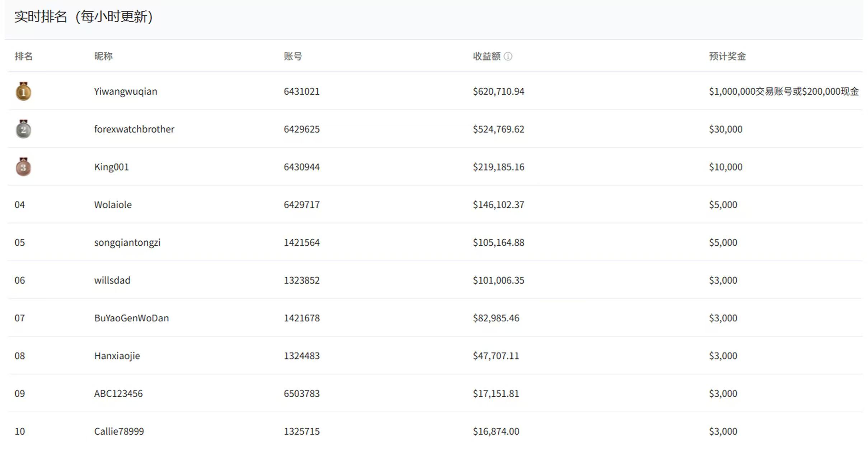This screenshot has height=459, width=868.
Task: Select BuYaoGenWoDan in rank 07
Action: tap(131, 318)
